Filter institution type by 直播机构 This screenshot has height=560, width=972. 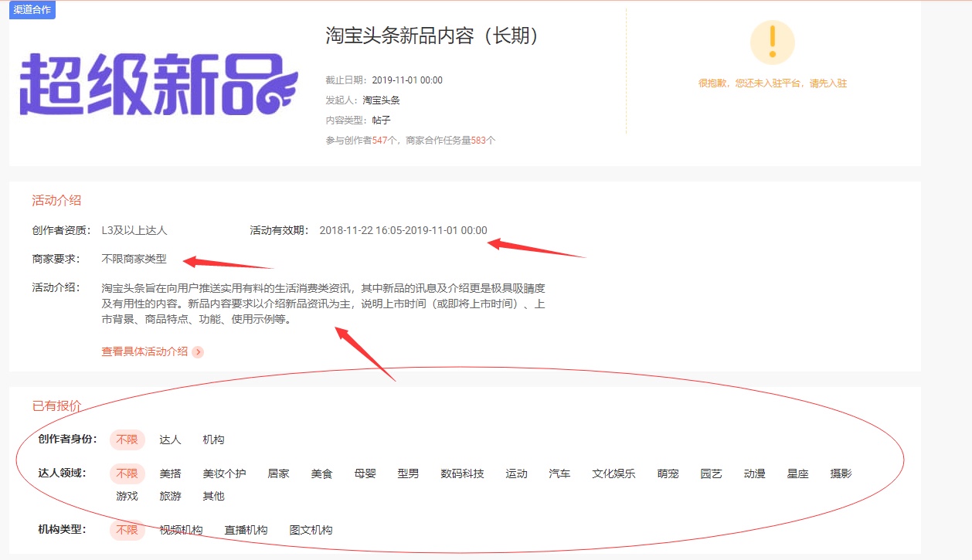click(246, 530)
